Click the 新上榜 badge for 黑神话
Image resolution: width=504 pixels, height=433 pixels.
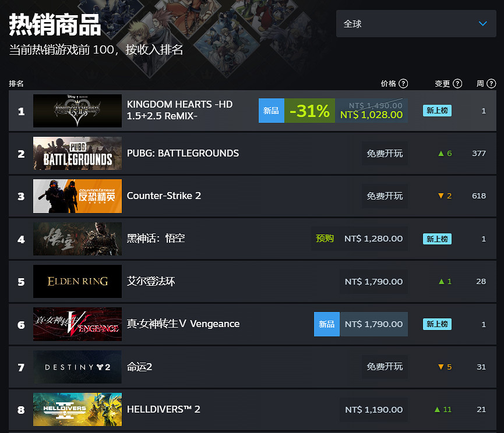[x=437, y=239]
